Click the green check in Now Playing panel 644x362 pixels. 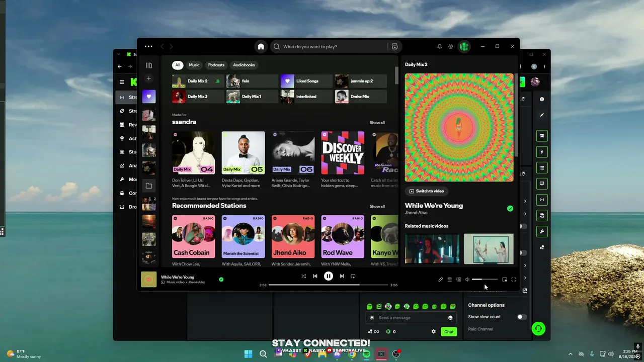click(510, 209)
